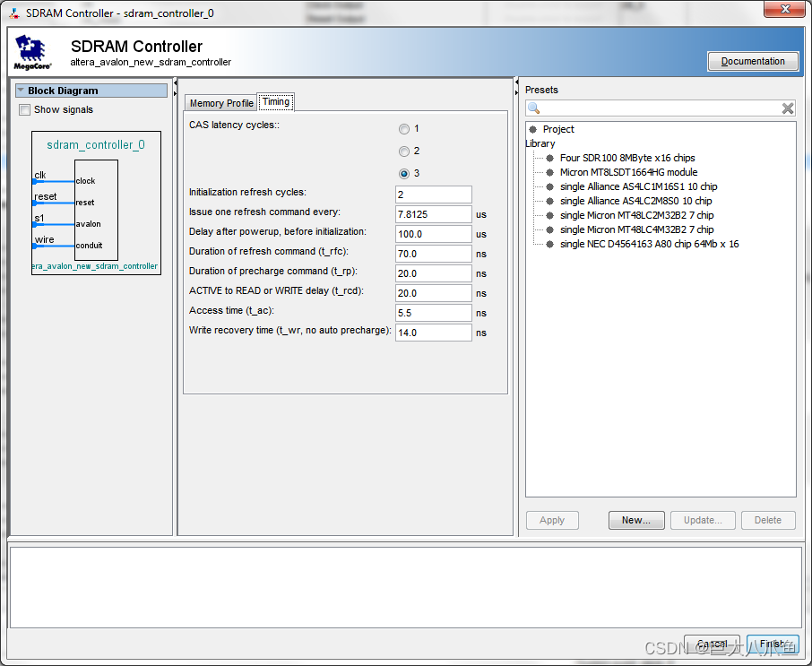The width and height of the screenshot is (812, 666).
Task: Click the t_rp precharge duration field
Action: click(x=434, y=273)
